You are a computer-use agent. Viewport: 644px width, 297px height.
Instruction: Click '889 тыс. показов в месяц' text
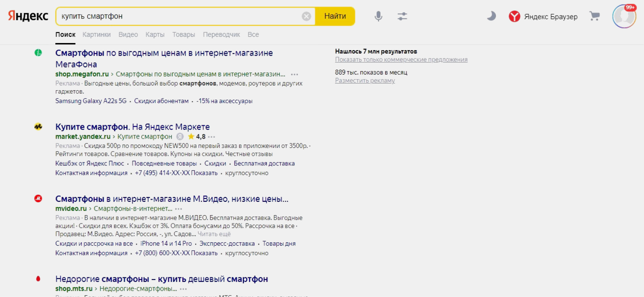pyautogui.click(x=371, y=72)
